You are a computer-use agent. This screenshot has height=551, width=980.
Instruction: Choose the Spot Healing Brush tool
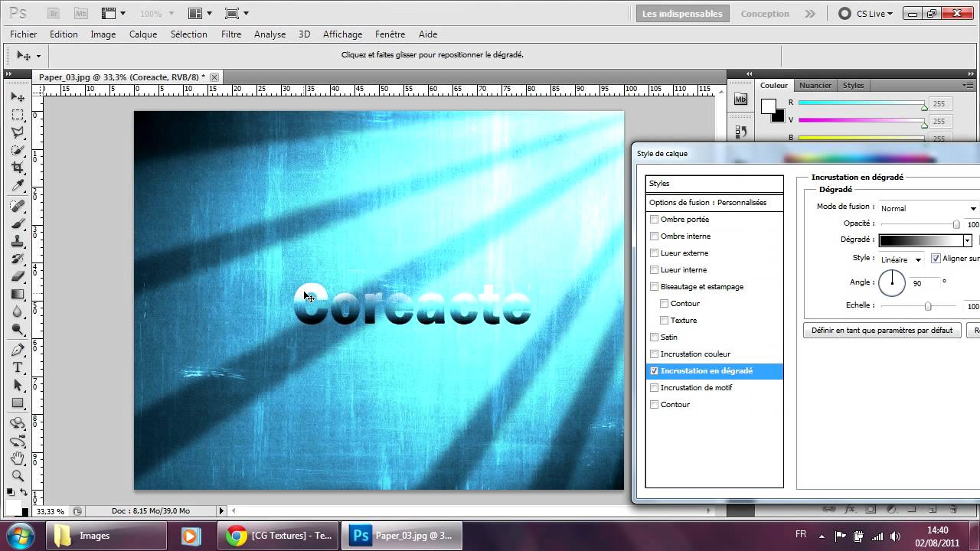pyautogui.click(x=18, y=206)
